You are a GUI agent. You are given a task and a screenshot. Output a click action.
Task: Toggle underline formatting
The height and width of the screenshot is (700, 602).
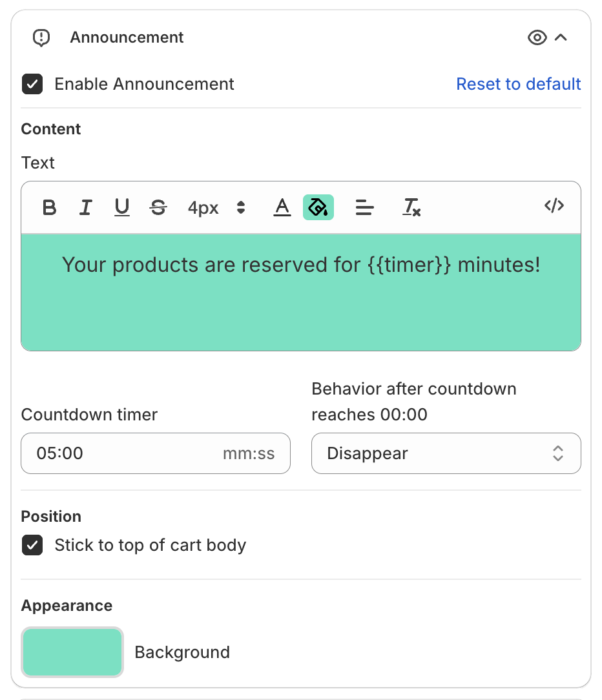pyautogui.click(x=121, y=207)
